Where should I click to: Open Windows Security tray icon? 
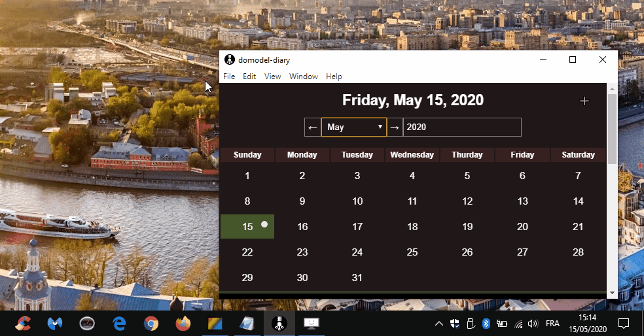coord(455,324)
